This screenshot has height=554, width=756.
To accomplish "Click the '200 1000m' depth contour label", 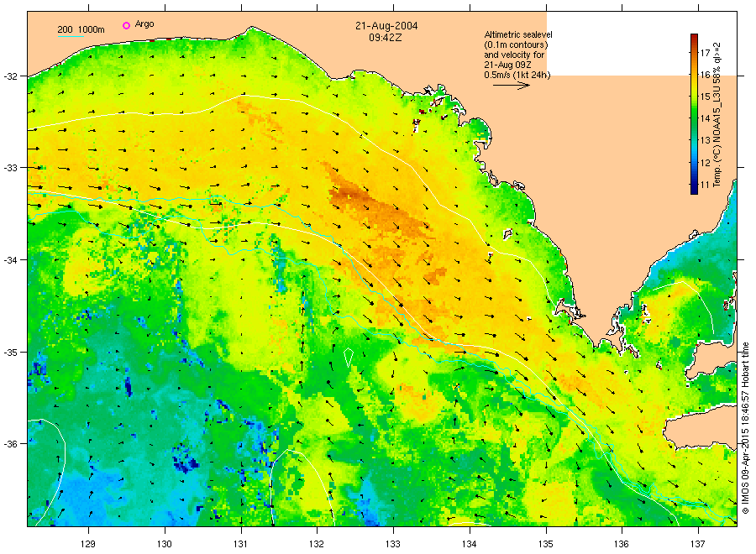I will [x=81, y=29].
